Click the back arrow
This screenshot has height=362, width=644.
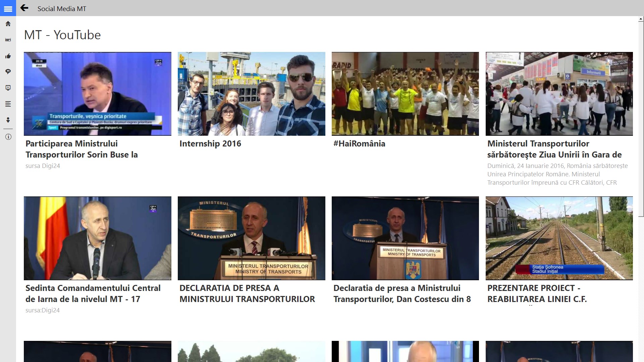[x=24, y=8]
